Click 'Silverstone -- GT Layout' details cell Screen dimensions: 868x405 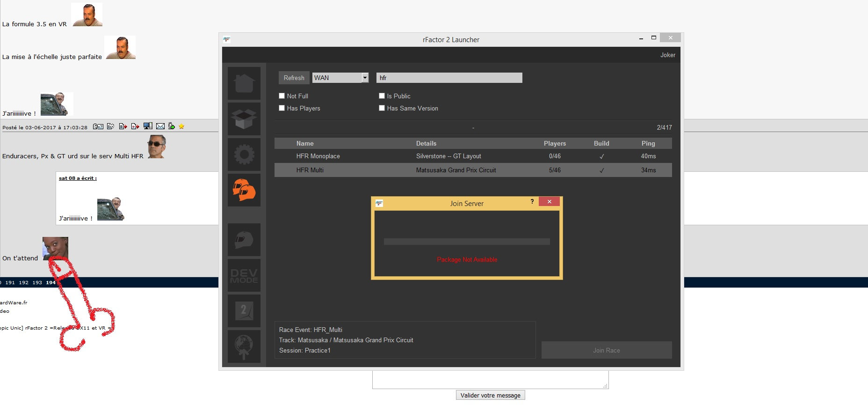coord(448,156)
